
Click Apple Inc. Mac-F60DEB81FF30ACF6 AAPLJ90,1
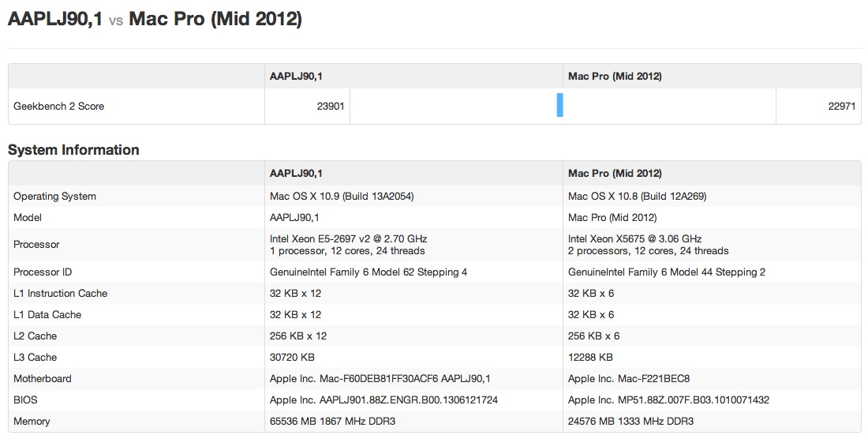point(380,379)
